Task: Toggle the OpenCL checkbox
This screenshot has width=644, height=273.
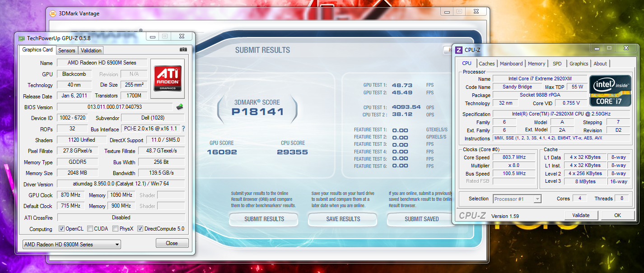Action: point(61,229)
